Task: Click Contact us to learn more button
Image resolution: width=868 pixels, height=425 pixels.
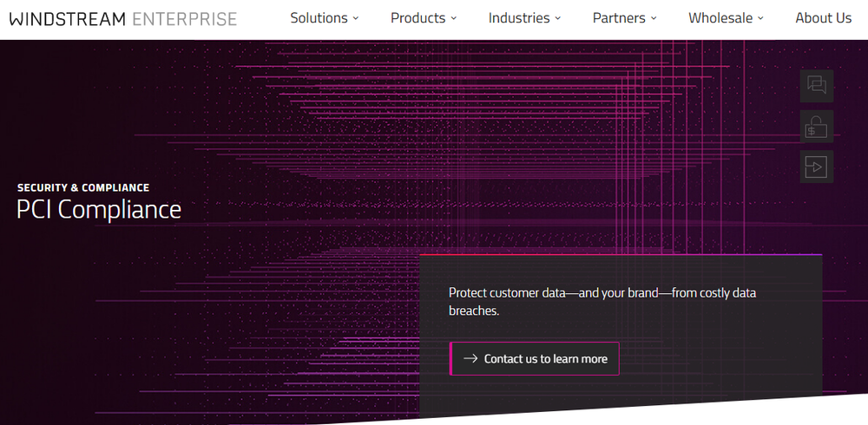Action: [534, 358]
